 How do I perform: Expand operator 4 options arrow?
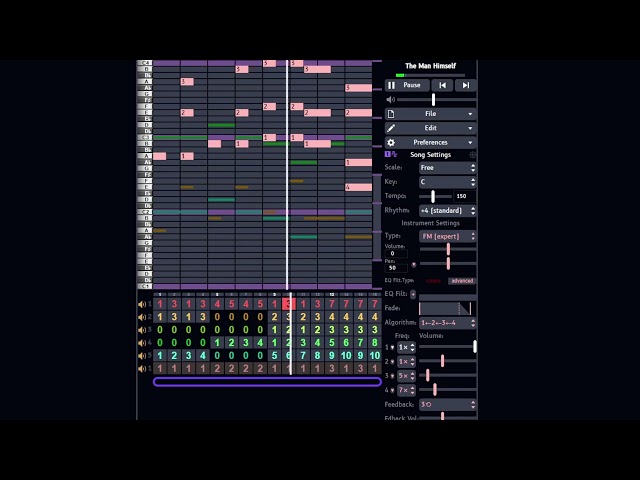392,391
